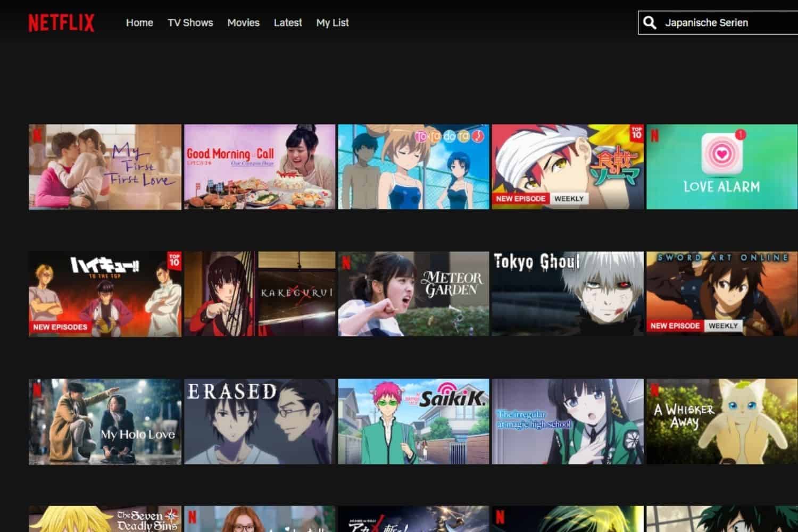The height and width of the screenshot is (532, 798).
Task: Open the Erased thumbnail
Action: 260,421
